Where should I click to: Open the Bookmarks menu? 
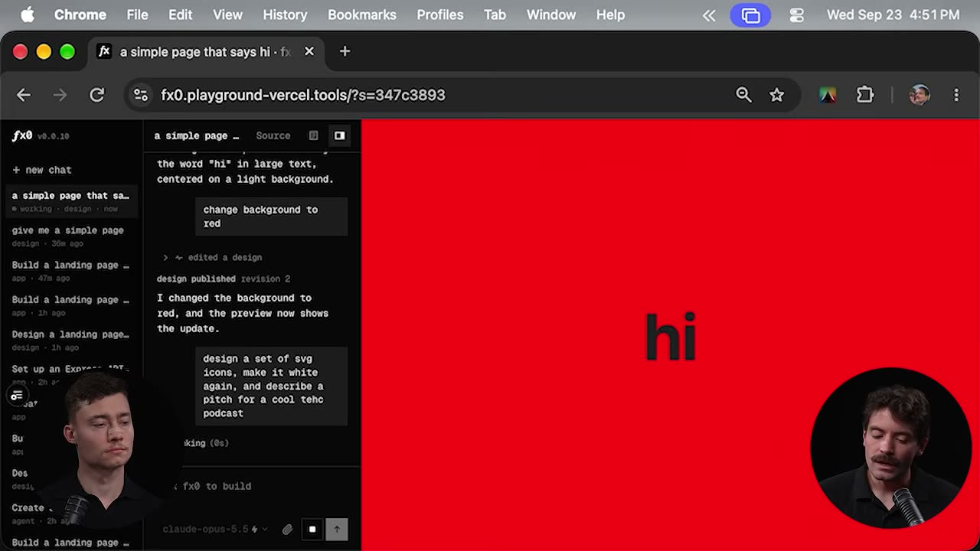coord(362,15)
